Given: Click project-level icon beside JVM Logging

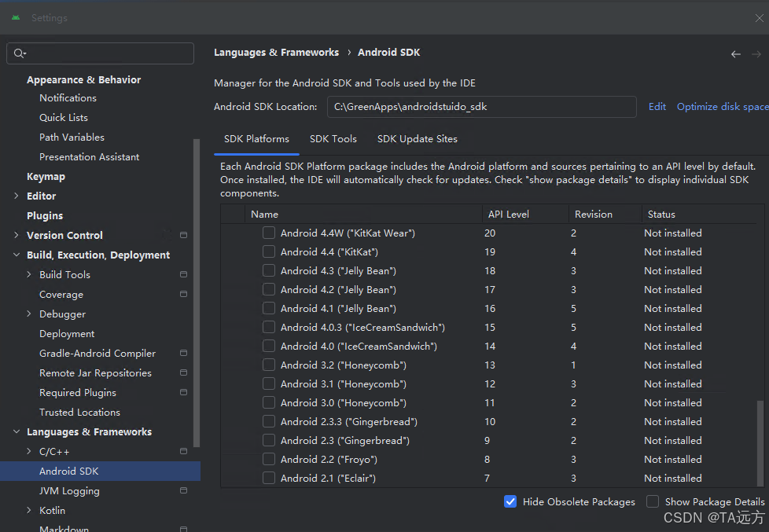Looking at the screenshot, I should [x=183, y=490].
